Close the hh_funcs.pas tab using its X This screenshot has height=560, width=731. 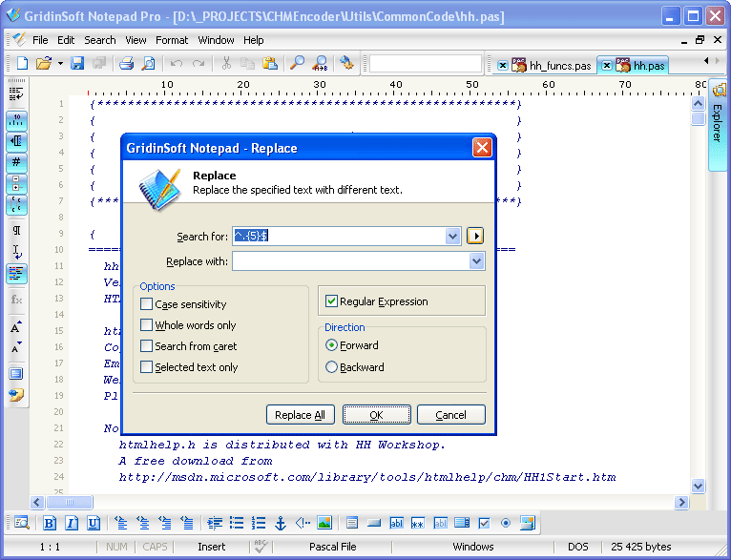pos(503,66)
